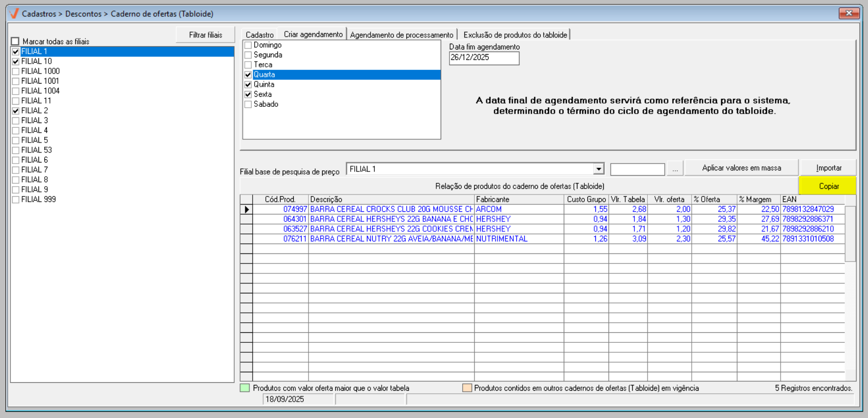Click the Data fim agendamento date field
This screenshot has height=418, width=868.
coord(484,58)
